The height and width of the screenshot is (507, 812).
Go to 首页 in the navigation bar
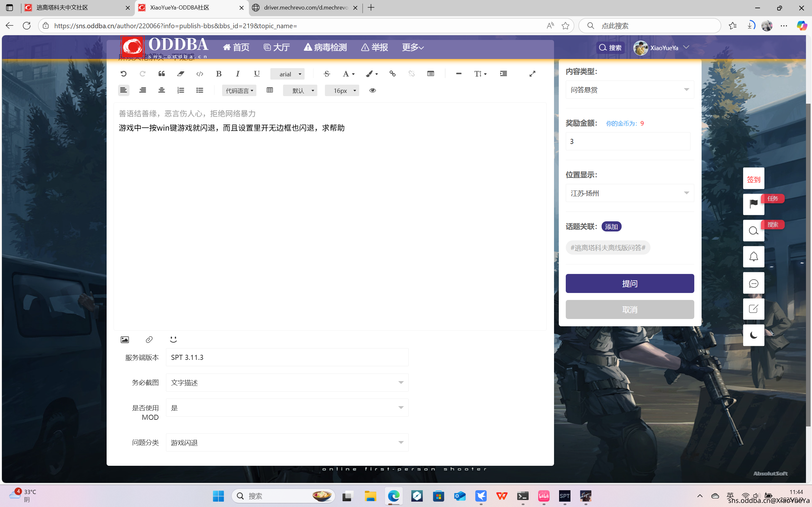(x=236, y=47)
